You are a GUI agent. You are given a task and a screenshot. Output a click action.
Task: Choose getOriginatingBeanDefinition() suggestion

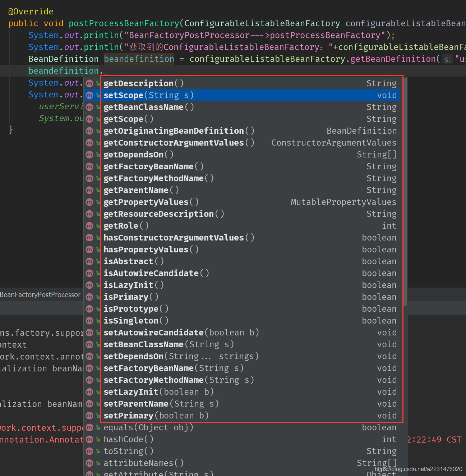pos(243,131)
